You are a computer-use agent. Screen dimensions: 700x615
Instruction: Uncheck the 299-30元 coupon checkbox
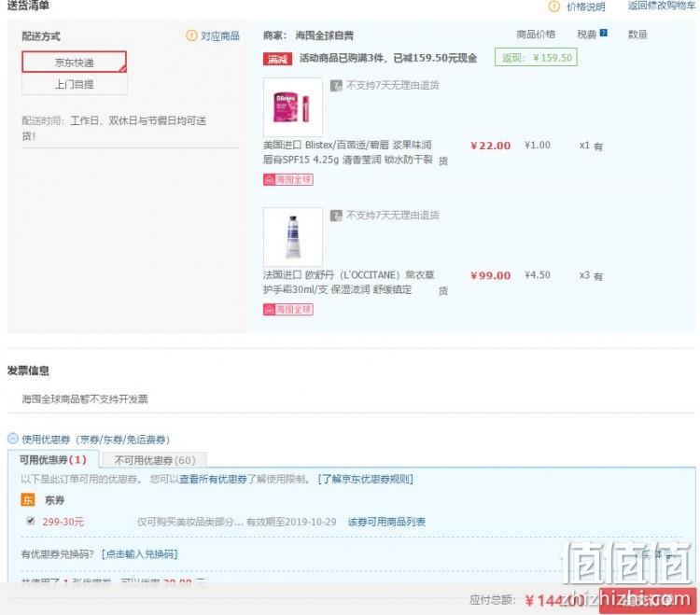[31, 521]
